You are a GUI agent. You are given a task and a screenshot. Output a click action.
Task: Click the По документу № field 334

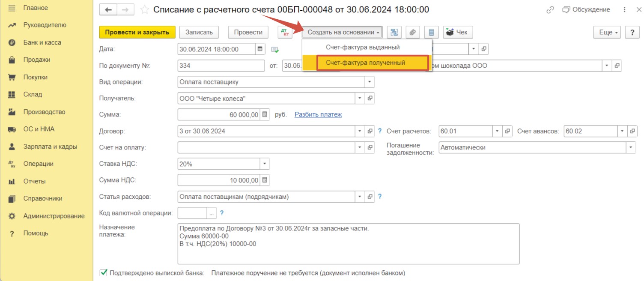pos(221,66)
